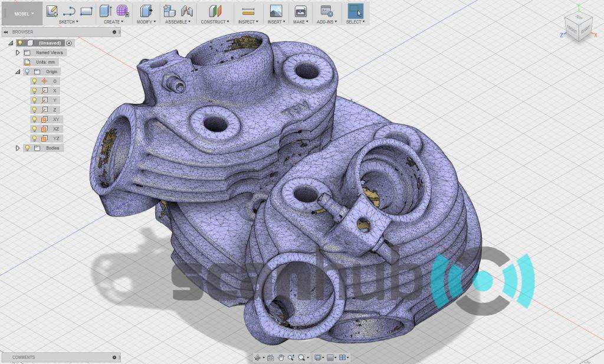
Task: Select the Create Form sculpt icon
Action: coord(123,11)
